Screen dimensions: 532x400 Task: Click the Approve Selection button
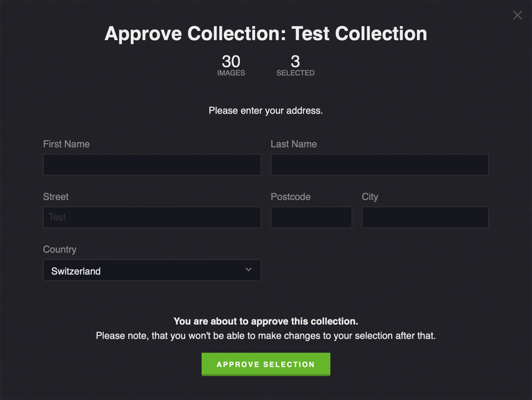[266, 364]
